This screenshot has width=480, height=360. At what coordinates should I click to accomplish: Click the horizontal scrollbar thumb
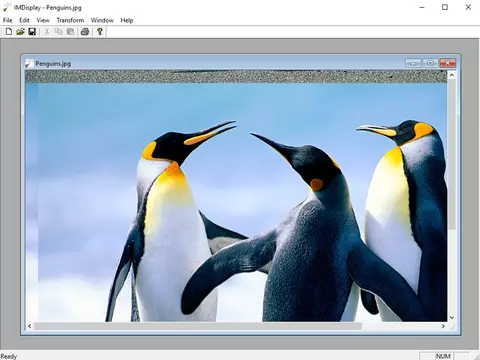pyautogui.click(x=198, y=326)
